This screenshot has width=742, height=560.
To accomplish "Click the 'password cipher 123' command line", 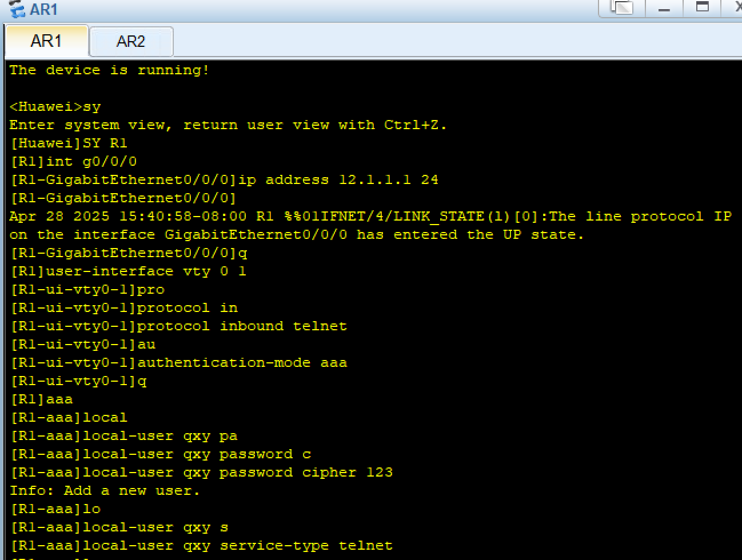I will [x=201, y=473].
